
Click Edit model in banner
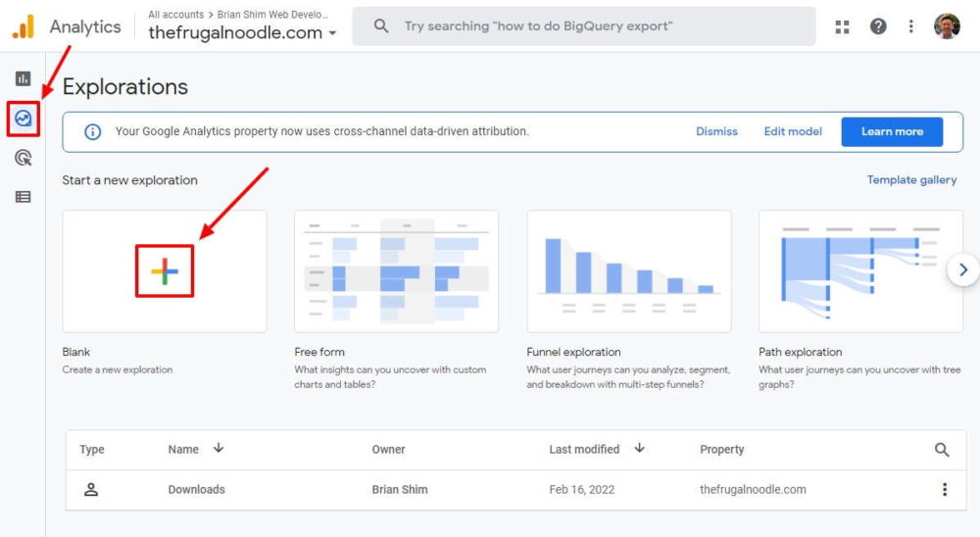click(793, 132)
